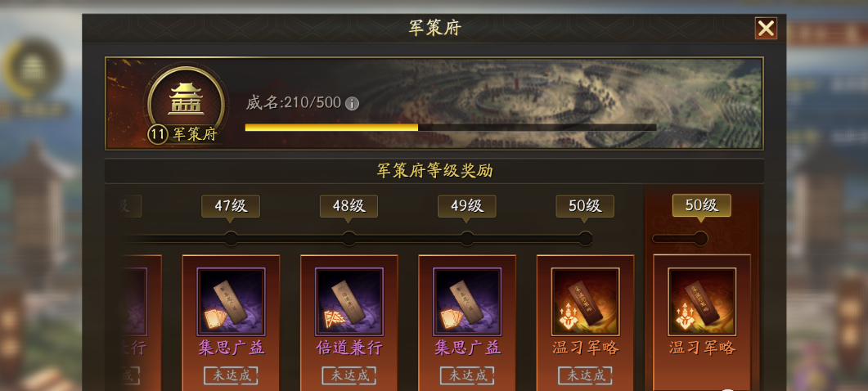868x391 pixels.
Task: Click the 未达成 button under 倍道兼行
Action: 349,375
